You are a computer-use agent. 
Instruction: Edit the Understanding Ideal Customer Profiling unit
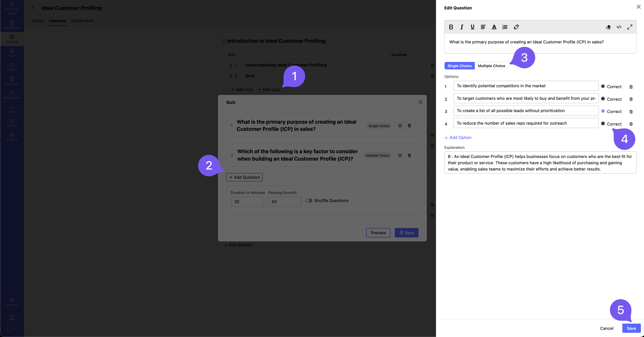coord(432,65)
